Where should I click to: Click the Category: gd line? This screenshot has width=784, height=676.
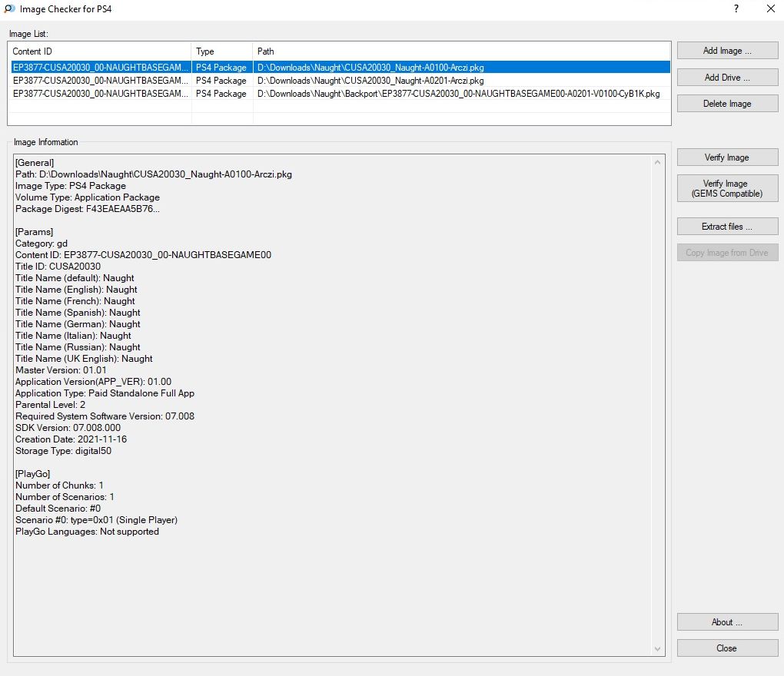(42, 244)
